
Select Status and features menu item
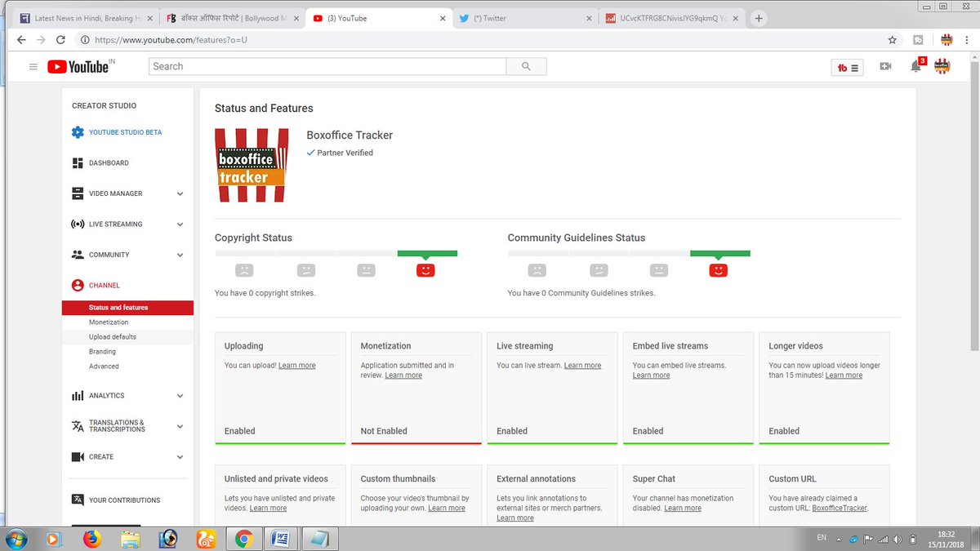point(127,308)
